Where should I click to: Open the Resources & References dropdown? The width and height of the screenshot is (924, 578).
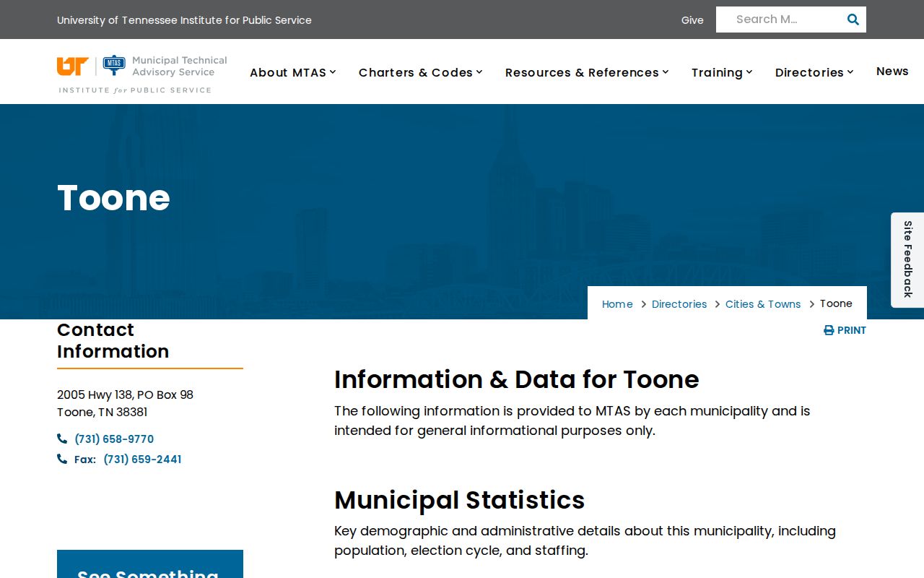pyautogui.click(x=586, y=72)
